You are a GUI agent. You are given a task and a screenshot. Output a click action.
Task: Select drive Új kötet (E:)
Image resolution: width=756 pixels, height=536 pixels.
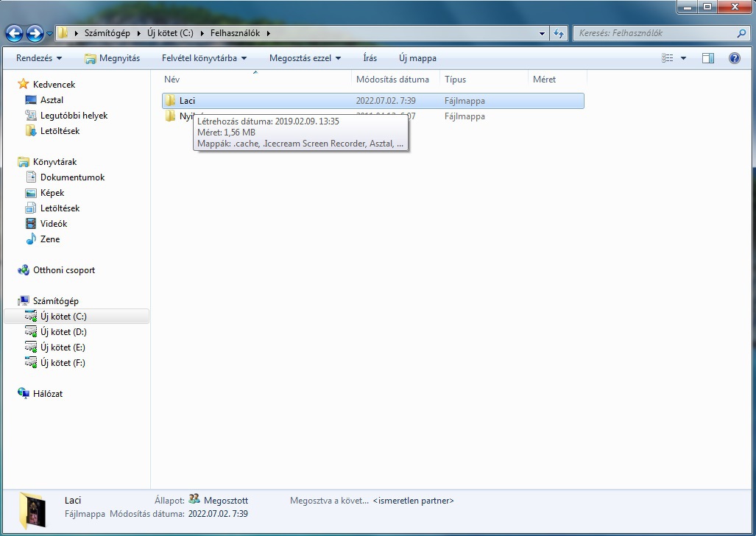pos(63,348)
